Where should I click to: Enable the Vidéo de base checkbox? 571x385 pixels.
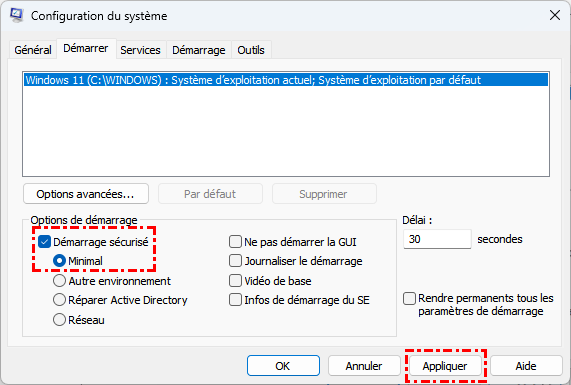coord(235,281)
